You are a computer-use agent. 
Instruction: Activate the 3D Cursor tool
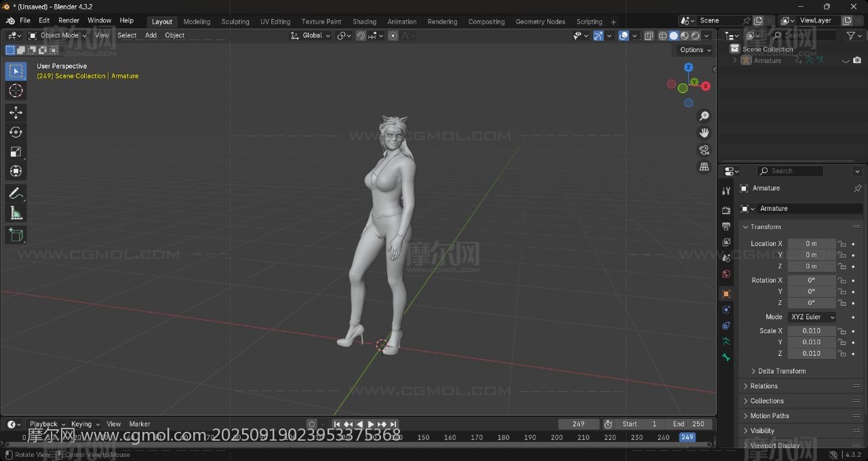coord(16,91)
